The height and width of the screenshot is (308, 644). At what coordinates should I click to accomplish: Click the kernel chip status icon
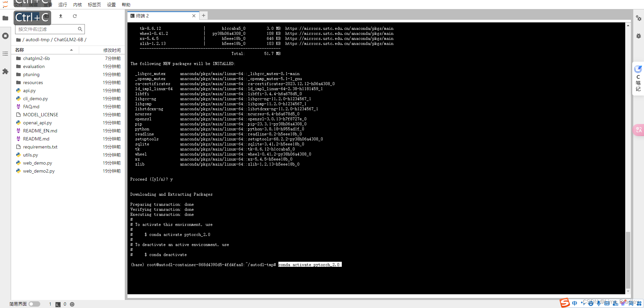click(72, 304)
